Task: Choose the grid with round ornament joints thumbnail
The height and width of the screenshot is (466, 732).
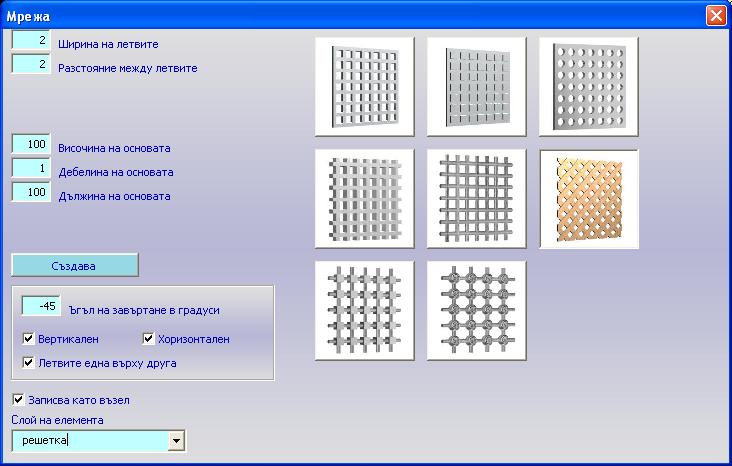Action: 477,311
